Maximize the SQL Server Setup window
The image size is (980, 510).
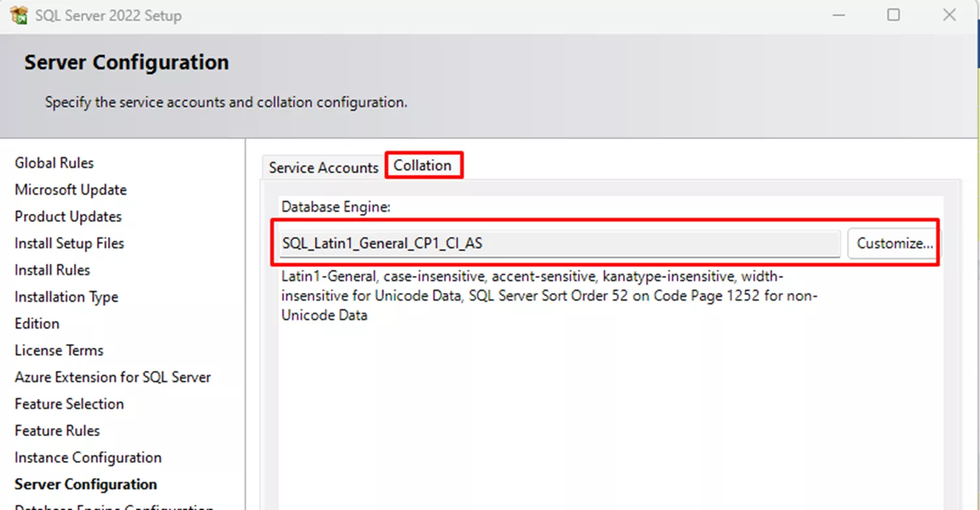pyautogui.click(x=894, y=14)
